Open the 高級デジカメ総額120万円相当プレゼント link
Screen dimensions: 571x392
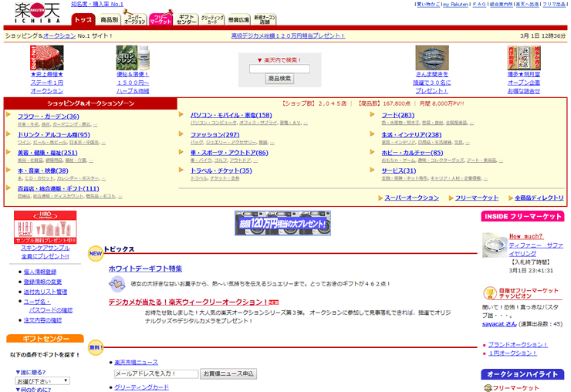coord(288,35)
